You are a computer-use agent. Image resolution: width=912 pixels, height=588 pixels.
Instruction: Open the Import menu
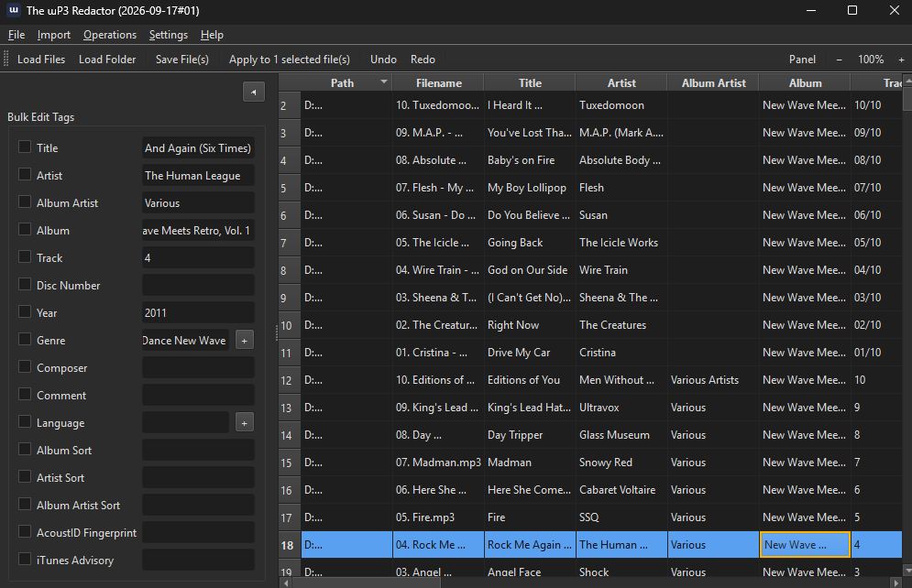pos(53,35)
